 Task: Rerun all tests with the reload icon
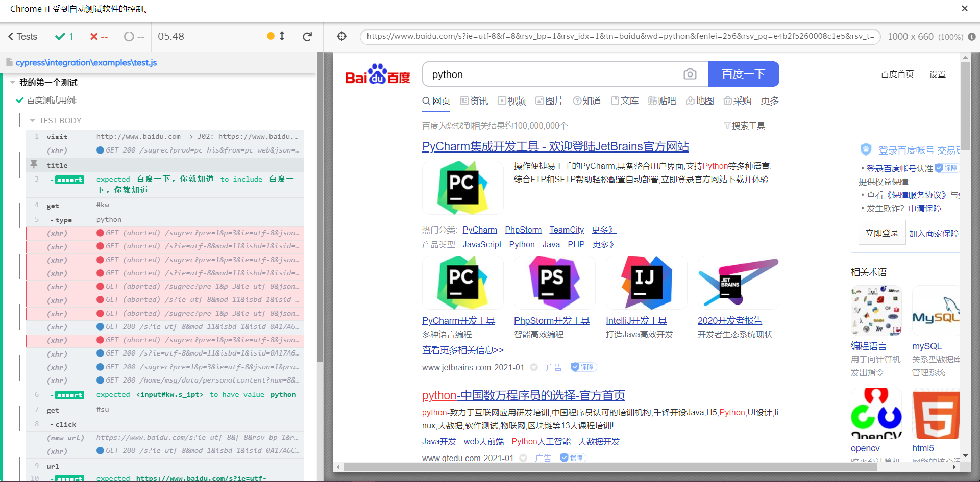pos(307,36)
